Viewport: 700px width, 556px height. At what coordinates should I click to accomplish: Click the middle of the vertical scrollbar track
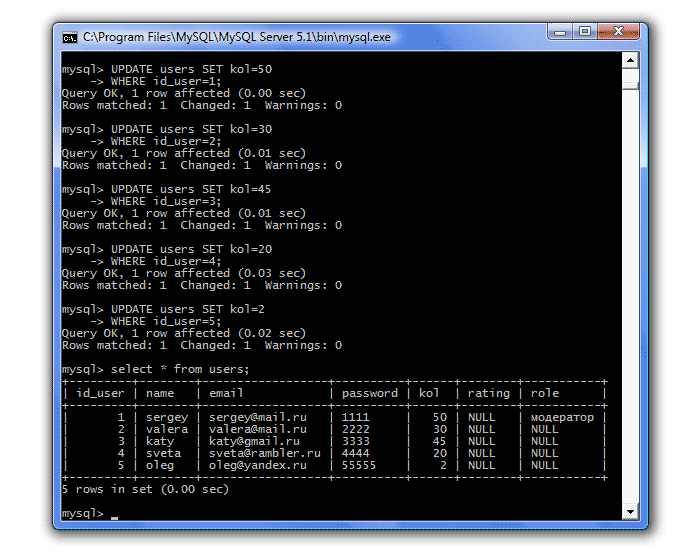[630, 290]
